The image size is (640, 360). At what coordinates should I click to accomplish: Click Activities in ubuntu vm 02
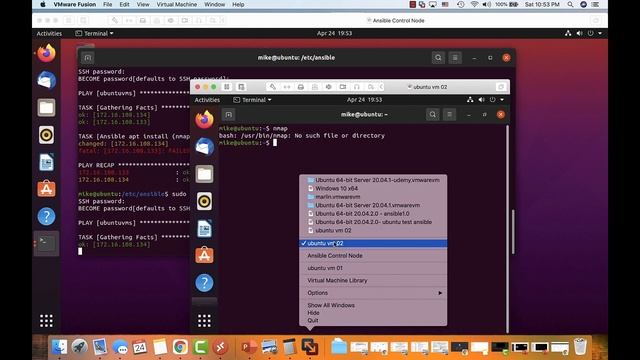point(207,100)
